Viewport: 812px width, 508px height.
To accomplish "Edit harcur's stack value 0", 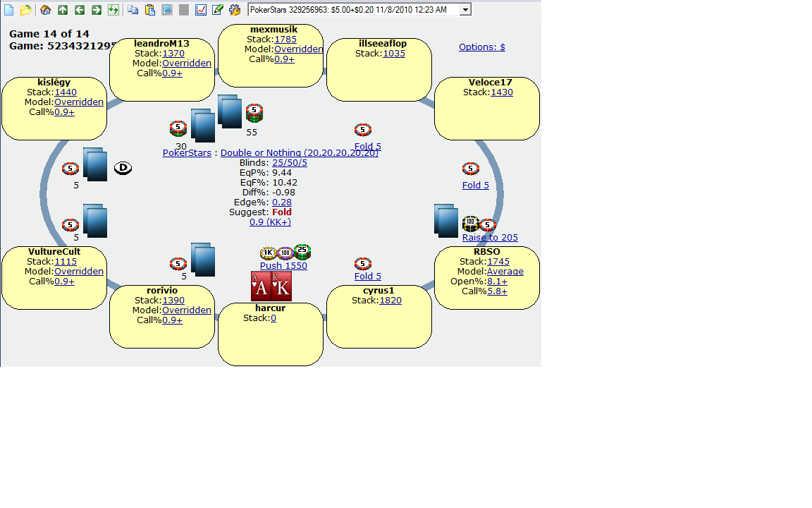I will point(273,318).
